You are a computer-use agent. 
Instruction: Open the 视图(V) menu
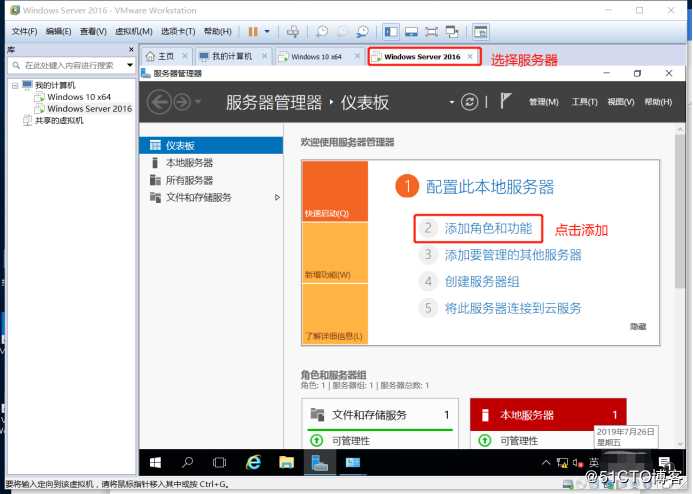click(x=621, y=102)
